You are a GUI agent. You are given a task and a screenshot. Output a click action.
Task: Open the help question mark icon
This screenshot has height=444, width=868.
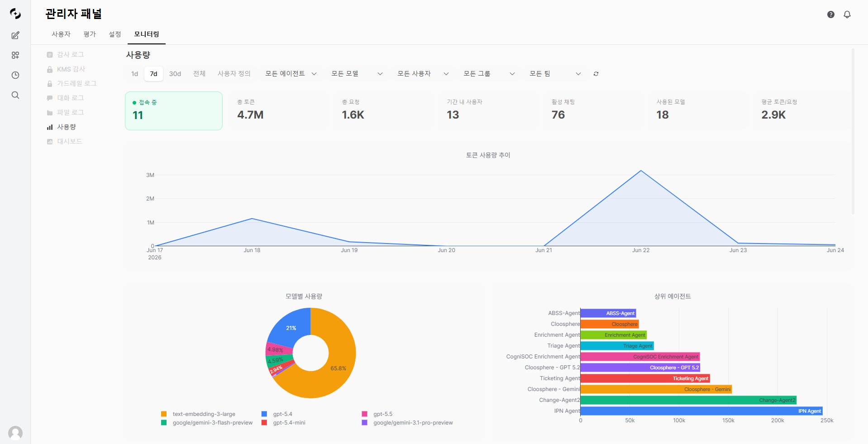(831, 14)
